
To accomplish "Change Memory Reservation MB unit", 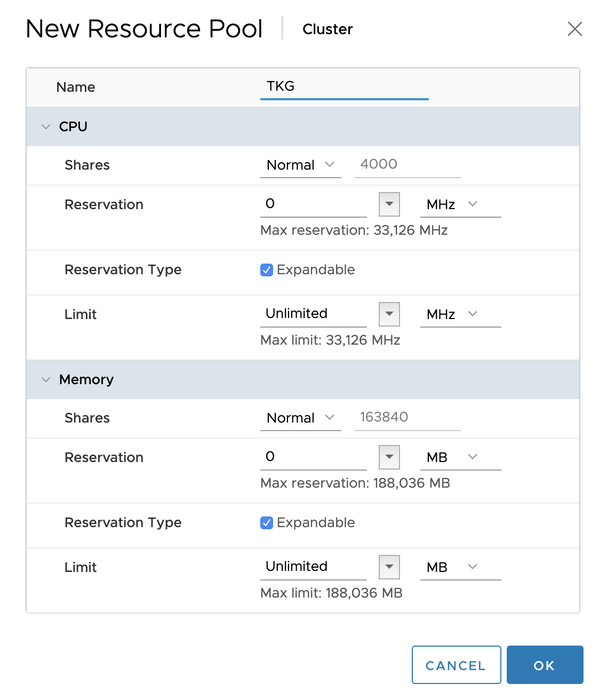I will click(460, 457).
